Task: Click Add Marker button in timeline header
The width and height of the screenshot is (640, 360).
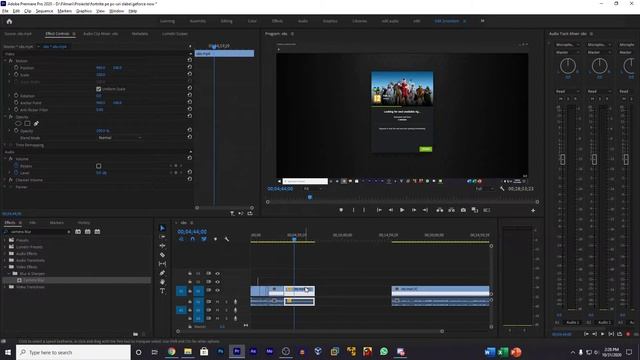Action: (x=215, y=239)
